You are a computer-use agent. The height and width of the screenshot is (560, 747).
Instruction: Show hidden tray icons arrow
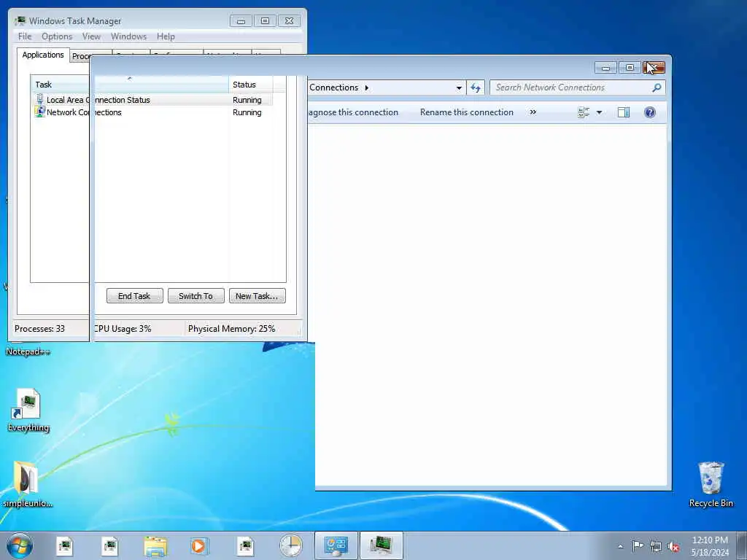tap(620, 546)
